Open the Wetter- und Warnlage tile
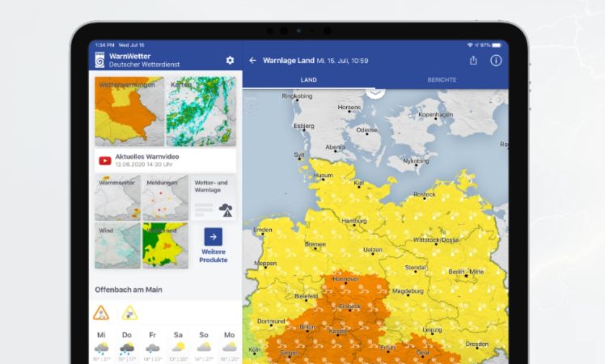This screenshot has width=605, height=364. point(214,198)
